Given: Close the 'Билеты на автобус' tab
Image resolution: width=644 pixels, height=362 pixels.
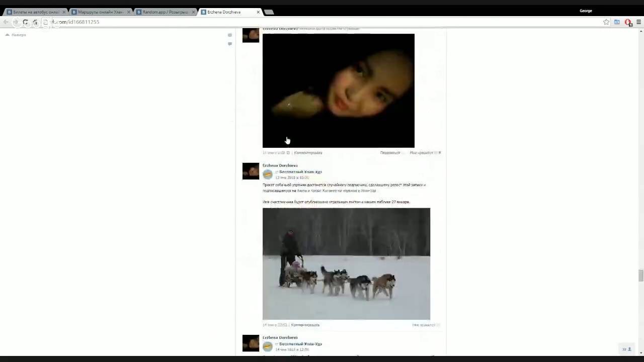Looking at the screenshot, I should (64, 12).
